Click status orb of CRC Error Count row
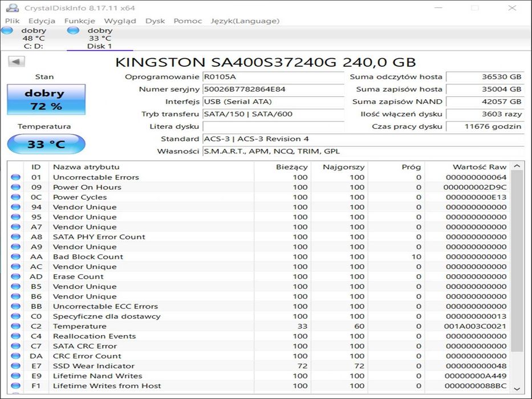532x399 pixels. [15, 356]
